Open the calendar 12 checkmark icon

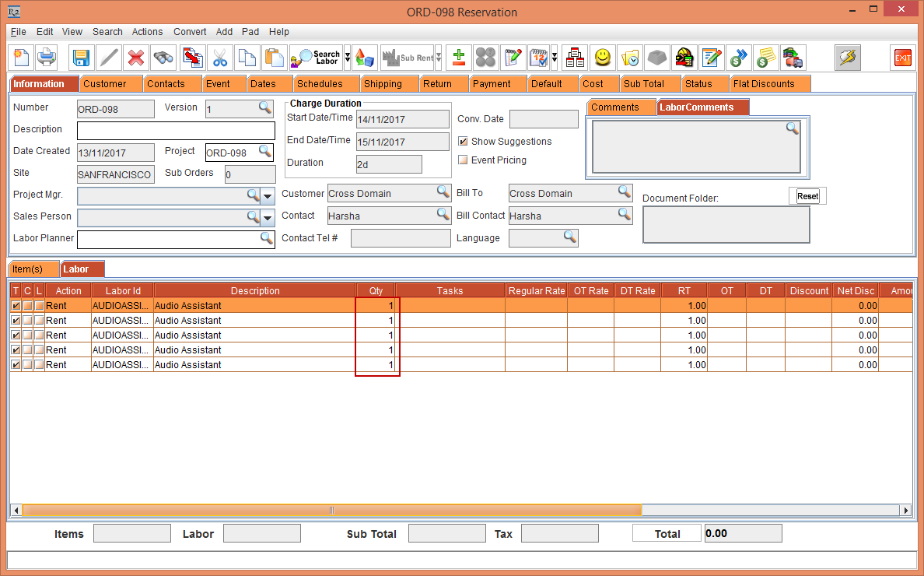pos(538,58)
